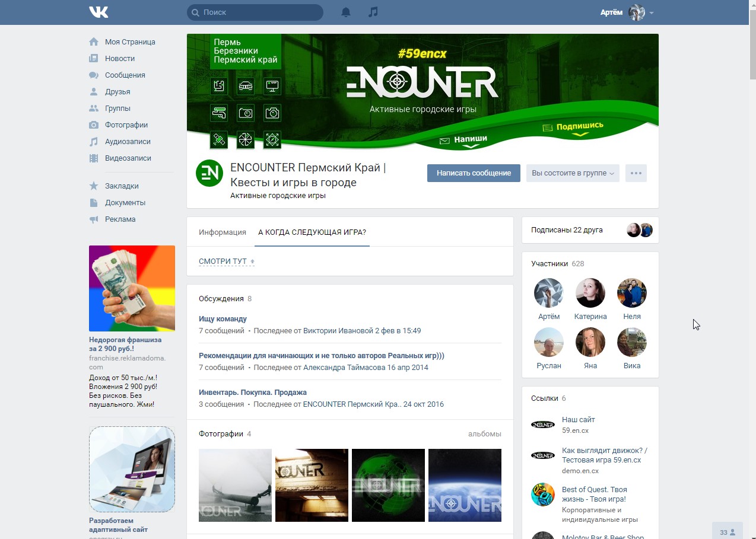Open Александра Таймасова profile link
The width and height of the screenshot is (756, 539).
coord(344,368)
